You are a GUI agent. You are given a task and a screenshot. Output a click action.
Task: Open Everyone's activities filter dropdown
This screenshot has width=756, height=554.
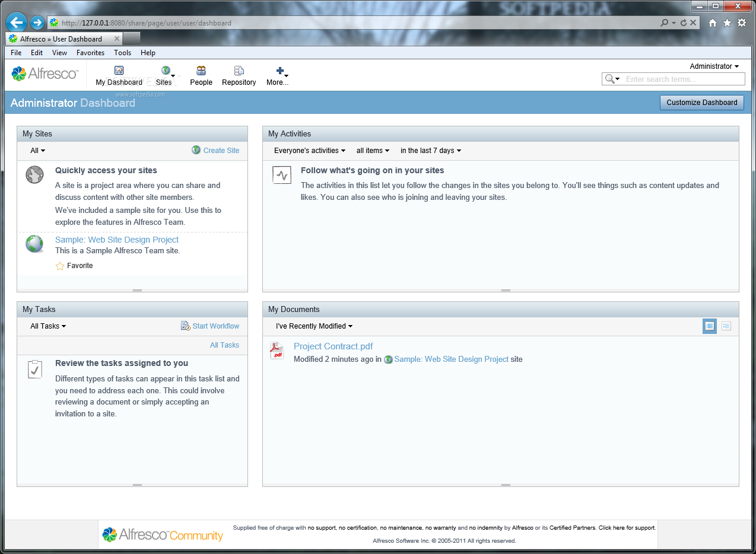tap(310, 151)
